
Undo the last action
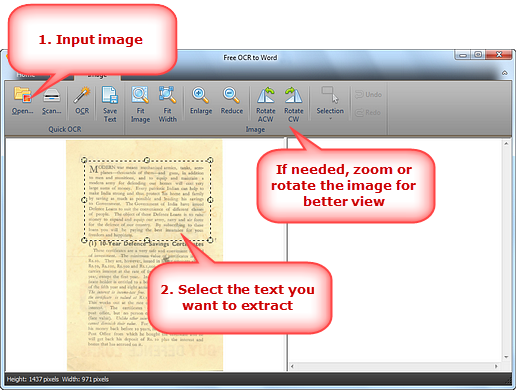point(368,95)
